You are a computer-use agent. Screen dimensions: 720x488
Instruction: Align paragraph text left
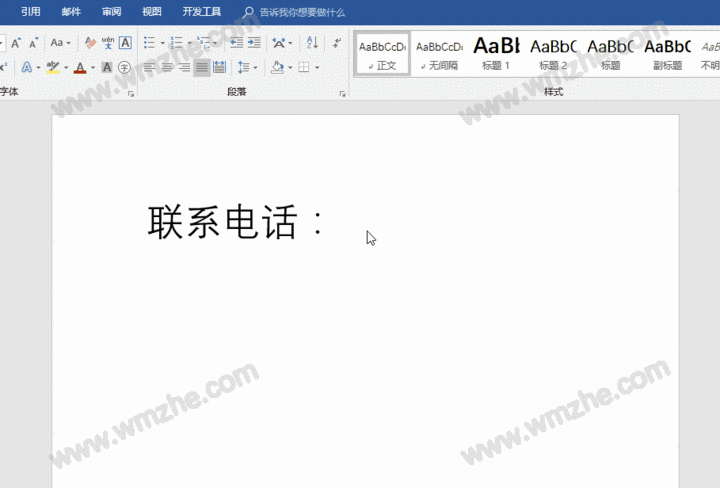click(149, 67)
